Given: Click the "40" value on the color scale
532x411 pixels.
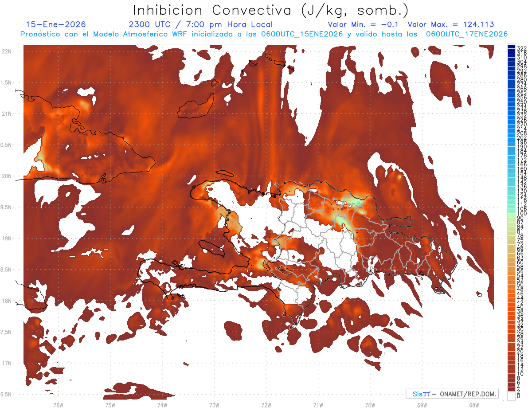Looking at the screenshot, I should [520, 307].
